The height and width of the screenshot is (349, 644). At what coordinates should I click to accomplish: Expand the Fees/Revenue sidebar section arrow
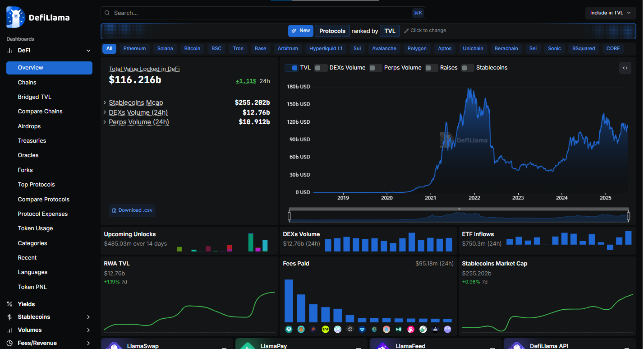(88, 343)
